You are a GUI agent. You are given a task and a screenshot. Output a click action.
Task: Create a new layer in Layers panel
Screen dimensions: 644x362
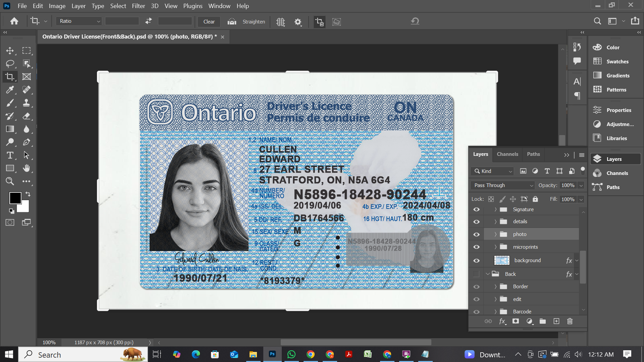click(x=556, y=321)
